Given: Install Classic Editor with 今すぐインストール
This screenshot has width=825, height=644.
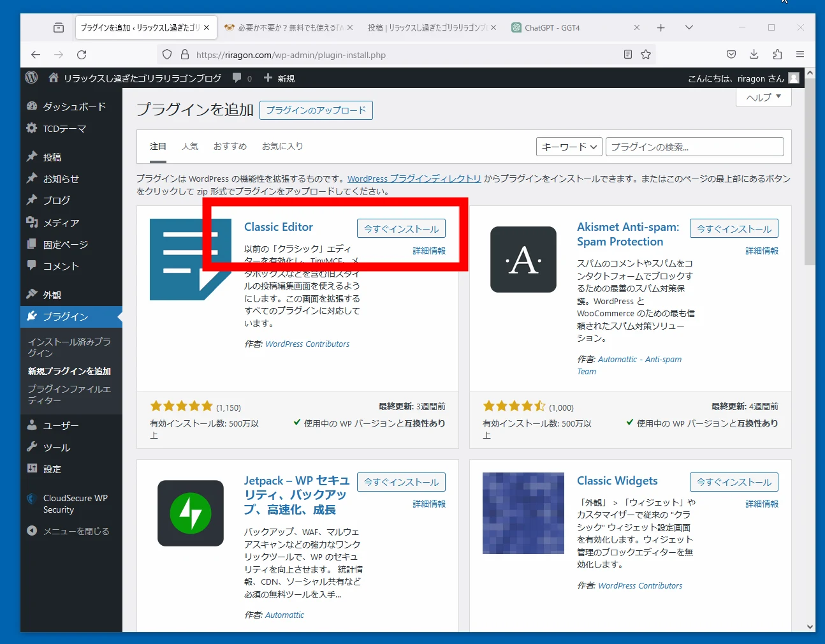Looking at the screenshot, I should point(401,229).
